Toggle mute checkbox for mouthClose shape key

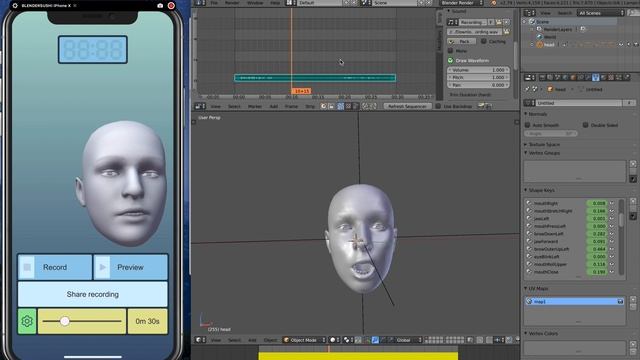click(611, 271)
